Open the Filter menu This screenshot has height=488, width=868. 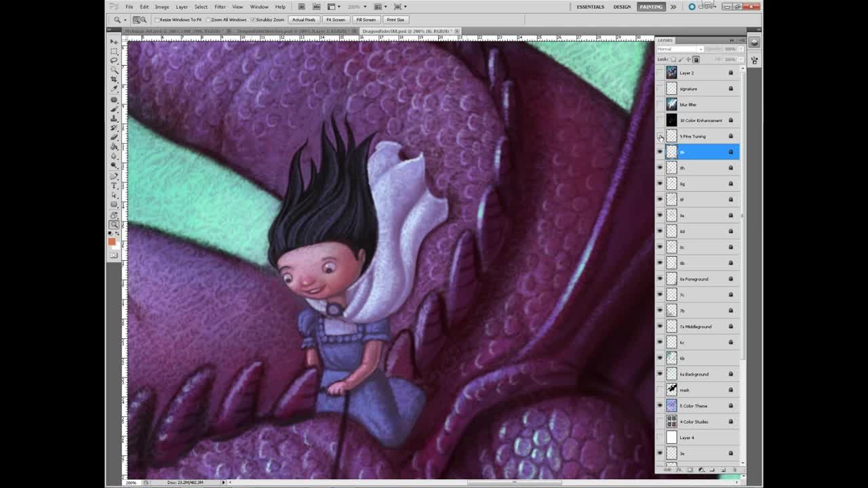pyautogui.click(x=220, y=7)
